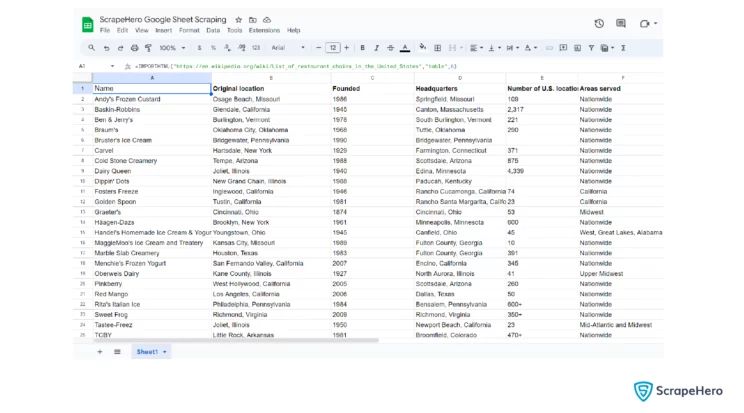The image size is (744, 413).
Task: Open the Arial font dropdown
Action: [x=288, y=48]
